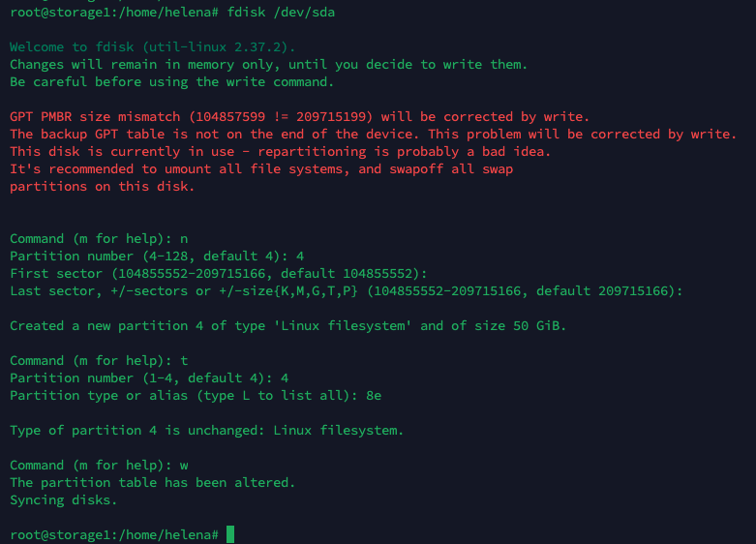Click the 'w' write command line
Viewport: 756px width, 544px height.
[184, 465]
